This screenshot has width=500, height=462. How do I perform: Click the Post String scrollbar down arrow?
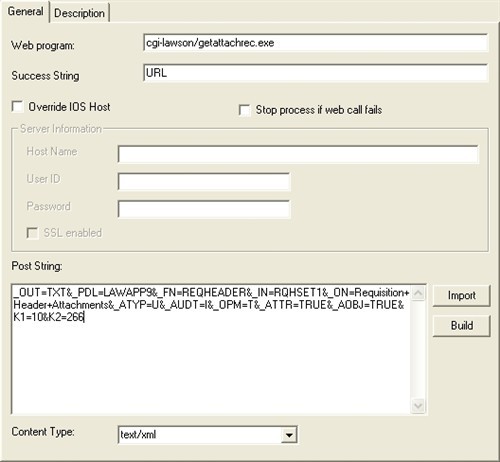418,406
